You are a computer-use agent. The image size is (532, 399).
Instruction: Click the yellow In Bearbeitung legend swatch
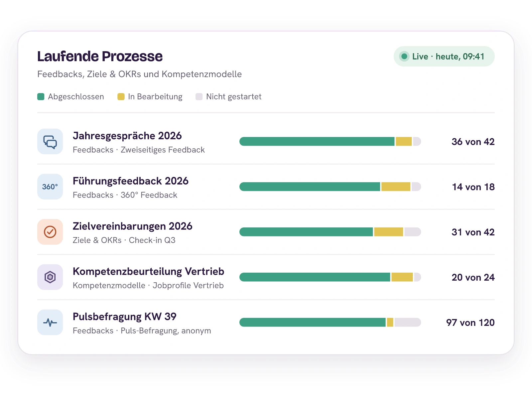(121, 97)
